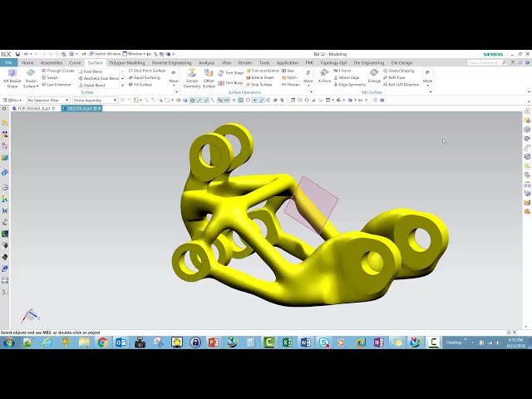This screenshot has width=532, height=399.
Task: Open the Die Engineering tab
Action: (x=369, y=63)
